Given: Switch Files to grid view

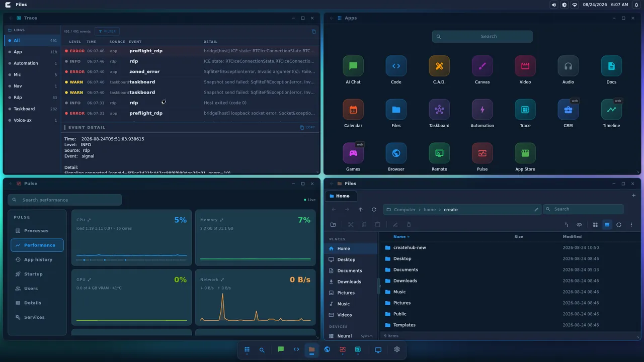Looking at the screenshot, I should [595, 225].
